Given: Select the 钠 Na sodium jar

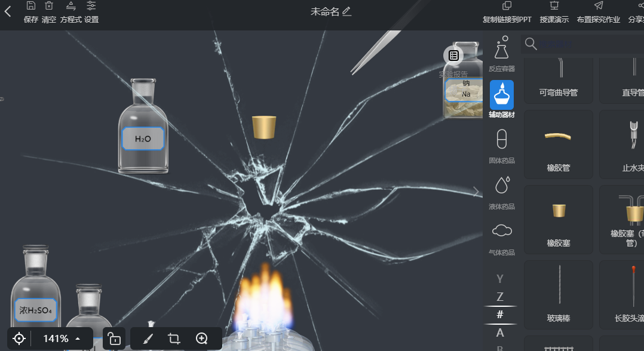Looking at the screenshot, I should [x=464, y=80].
